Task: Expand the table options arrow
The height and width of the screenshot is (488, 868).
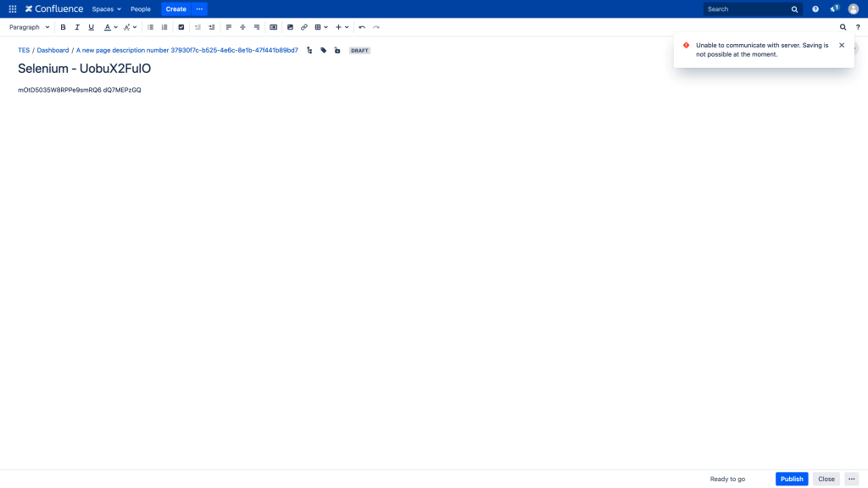Action: tap(326, 27)
